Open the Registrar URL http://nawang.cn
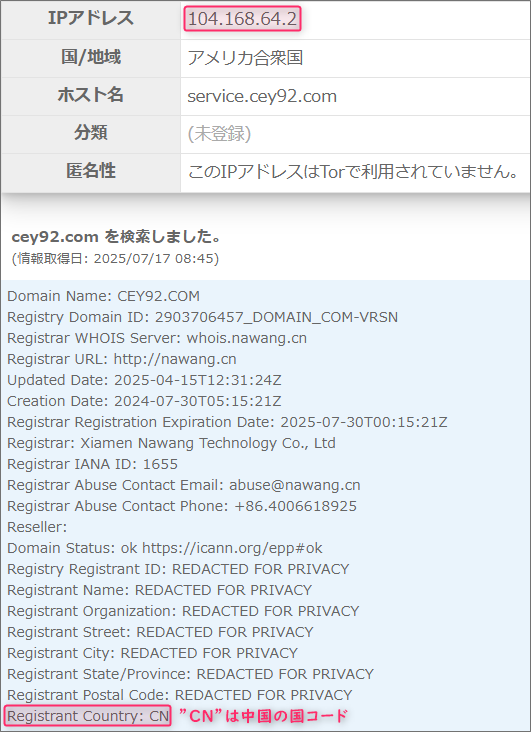 pyautogui.click(x=175, y=359)
